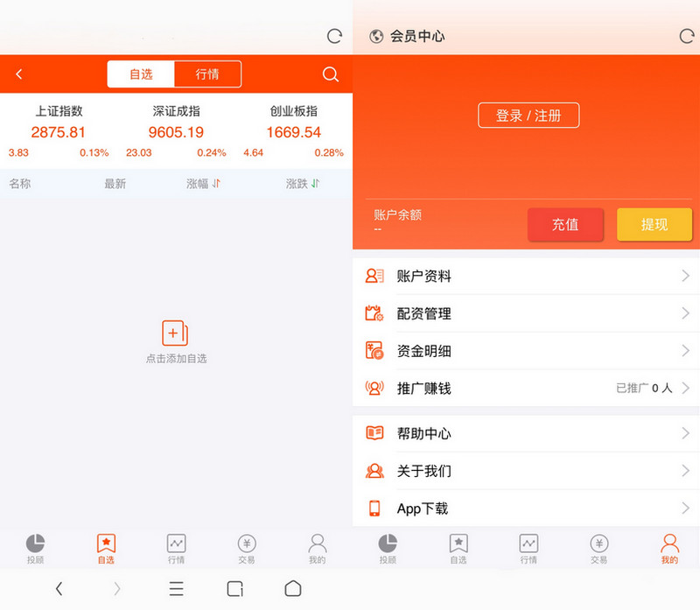Sort by the 涨幅 column arrows

[x=216, y=184]
